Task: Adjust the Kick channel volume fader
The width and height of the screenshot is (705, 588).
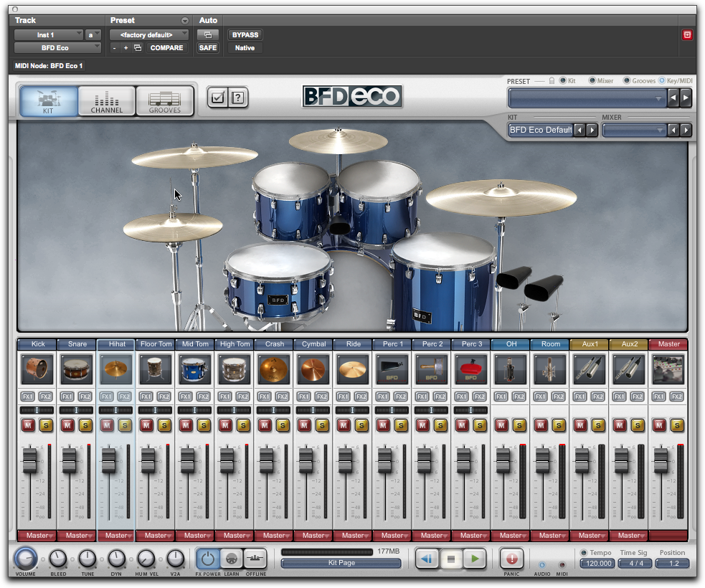Action: click(29, 460)
